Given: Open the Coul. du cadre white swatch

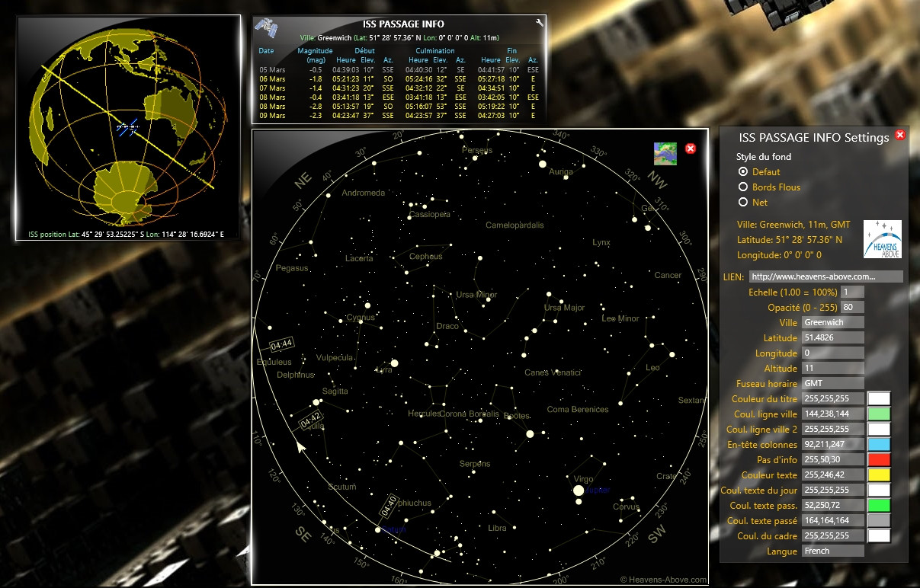Looking at the screenshot, I should point(880,535).
